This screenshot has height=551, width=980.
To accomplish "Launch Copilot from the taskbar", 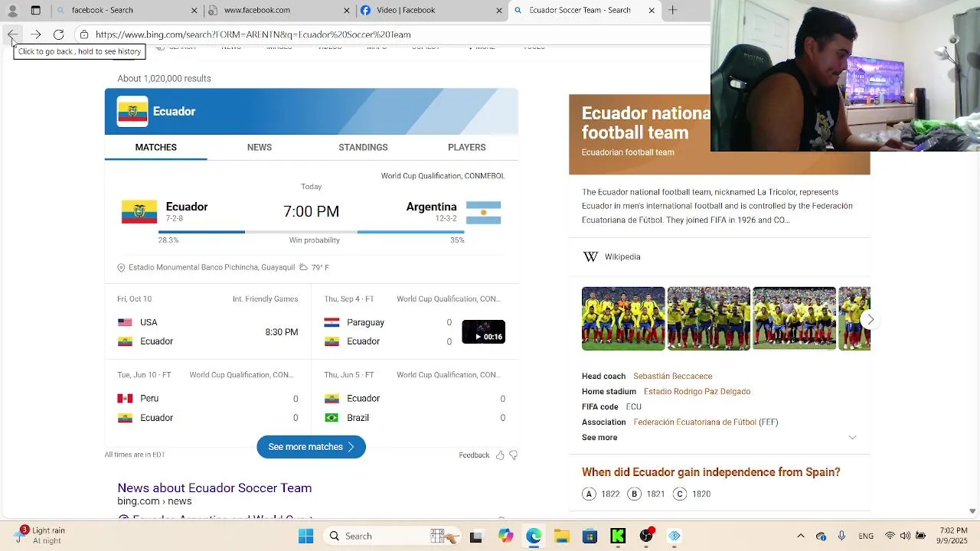I will click(x=505, y=536).
